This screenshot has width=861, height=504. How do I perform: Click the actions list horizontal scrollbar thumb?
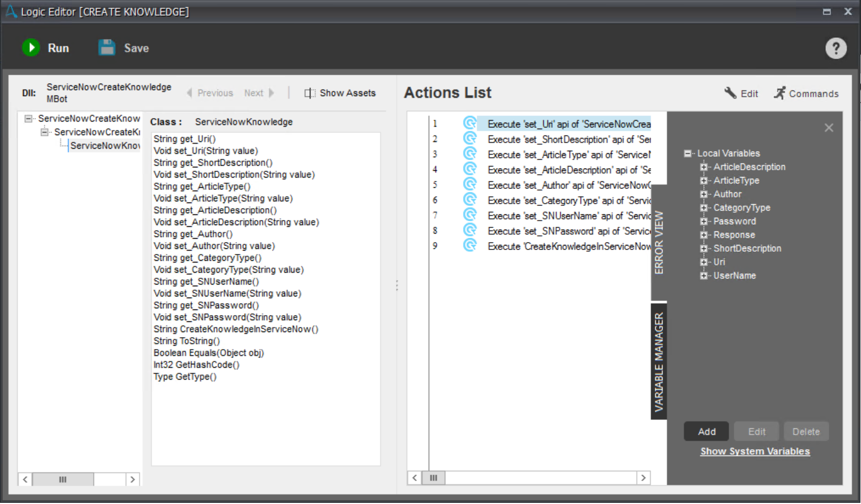coord(433,478)
